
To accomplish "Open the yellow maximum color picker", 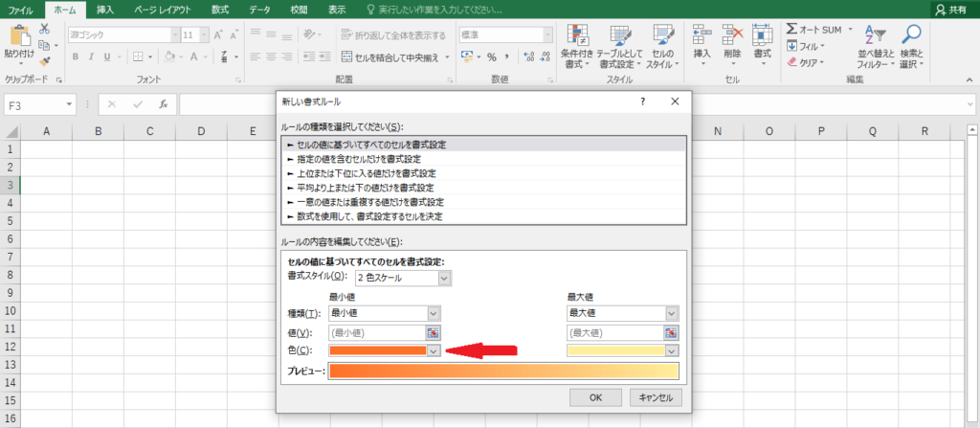I will pos(622,350).
